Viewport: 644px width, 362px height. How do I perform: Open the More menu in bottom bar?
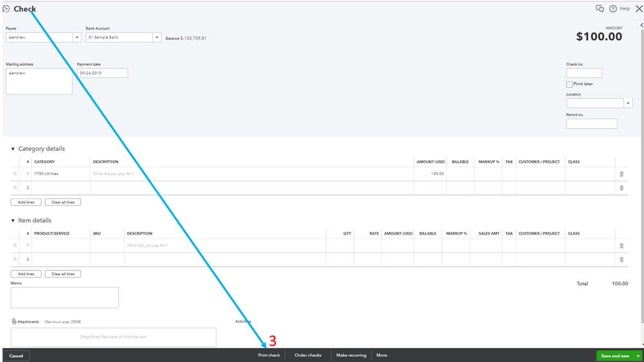click(x=382, y=356)
